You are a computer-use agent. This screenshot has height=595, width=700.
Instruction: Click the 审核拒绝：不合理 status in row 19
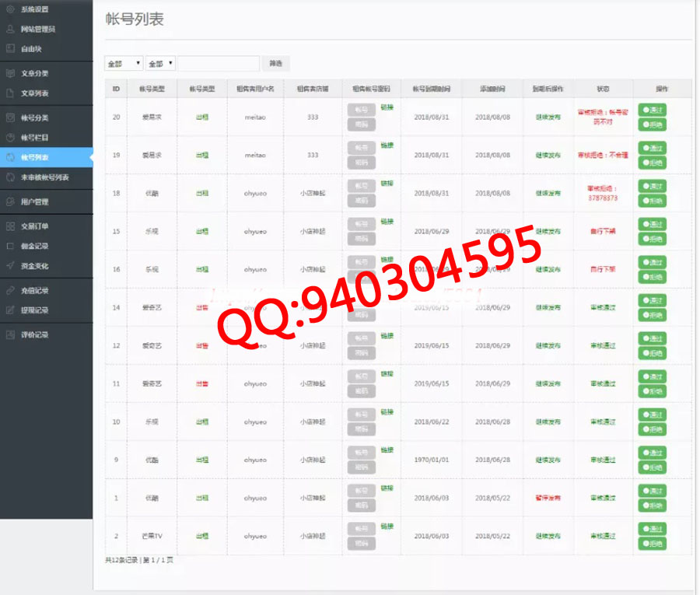[603, 155]
